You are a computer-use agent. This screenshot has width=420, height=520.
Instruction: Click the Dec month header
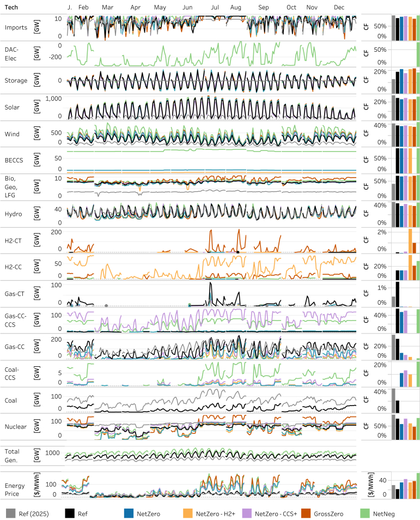point(339,7)
